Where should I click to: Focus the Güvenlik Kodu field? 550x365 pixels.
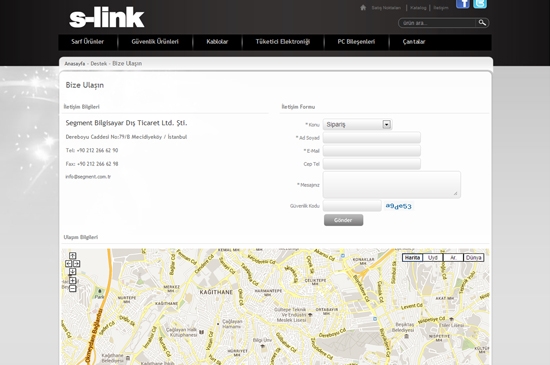pos(352,206)
